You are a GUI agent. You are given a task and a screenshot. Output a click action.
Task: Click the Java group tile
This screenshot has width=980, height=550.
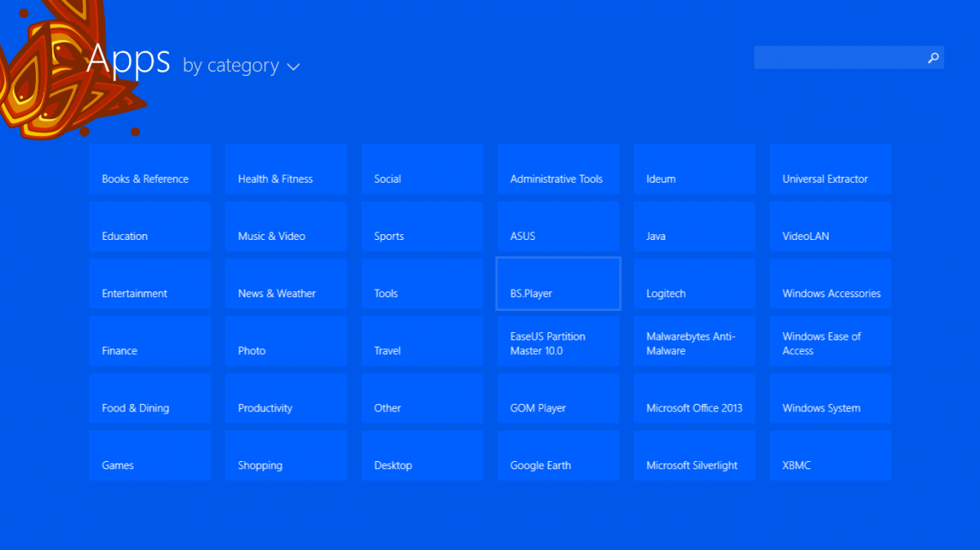(x=695, y=226)
